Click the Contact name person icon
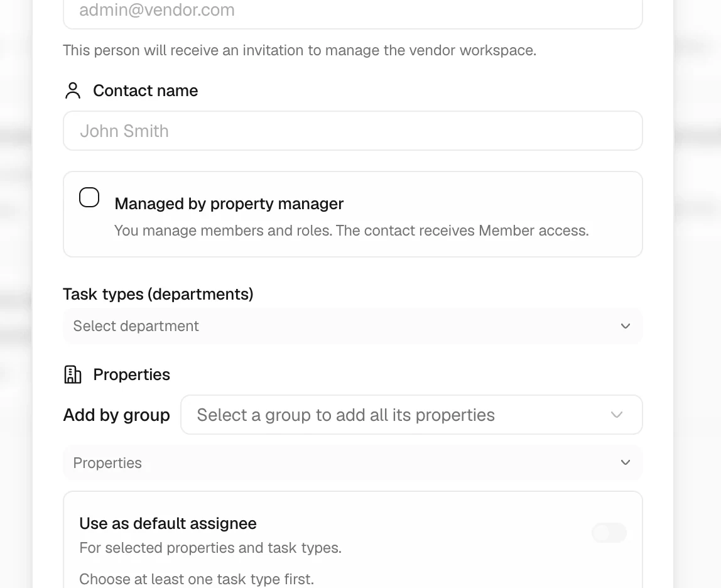The width and height of the screenshot is (721, 588). point(73,90)
